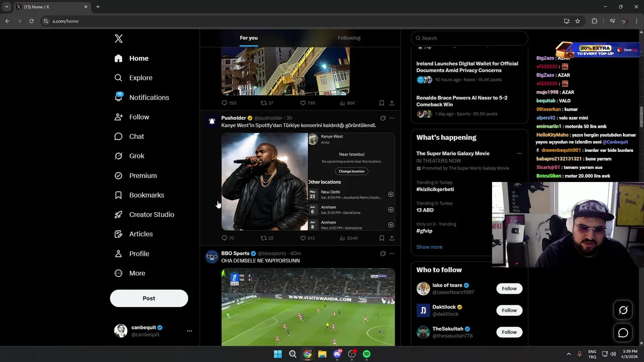Repost the post showing 37 reposts
The image size is (644, 362).
point(267,103)
